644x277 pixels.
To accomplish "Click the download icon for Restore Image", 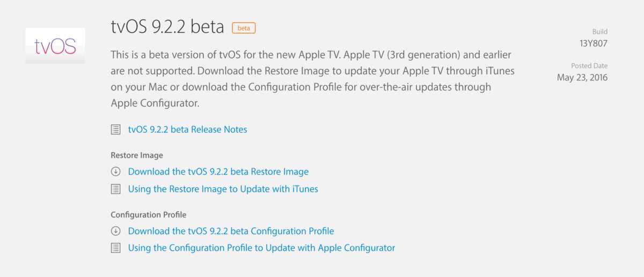I will click(x=115, y=172).
